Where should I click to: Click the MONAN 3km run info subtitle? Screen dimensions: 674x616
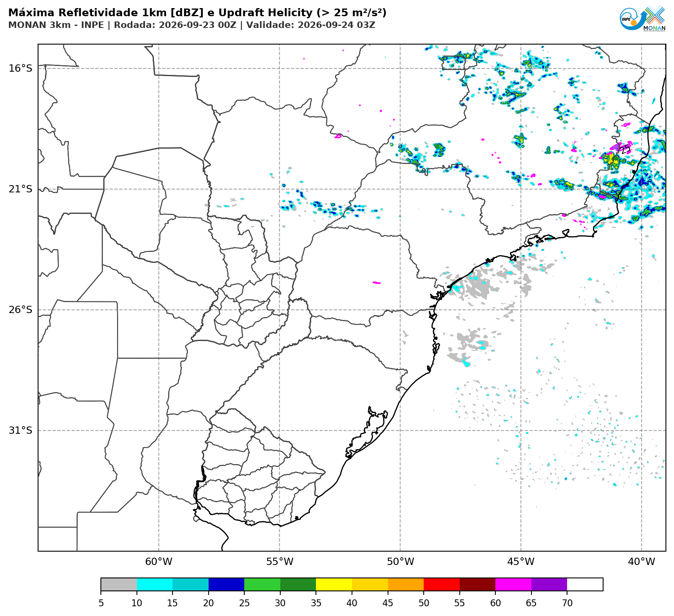tap(192, 25)
